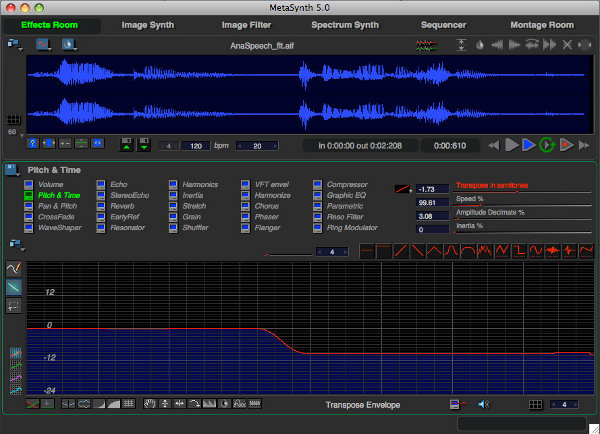600x434 pixels.
Task: Enable the CrossFade effect
Action: (28, 217)
